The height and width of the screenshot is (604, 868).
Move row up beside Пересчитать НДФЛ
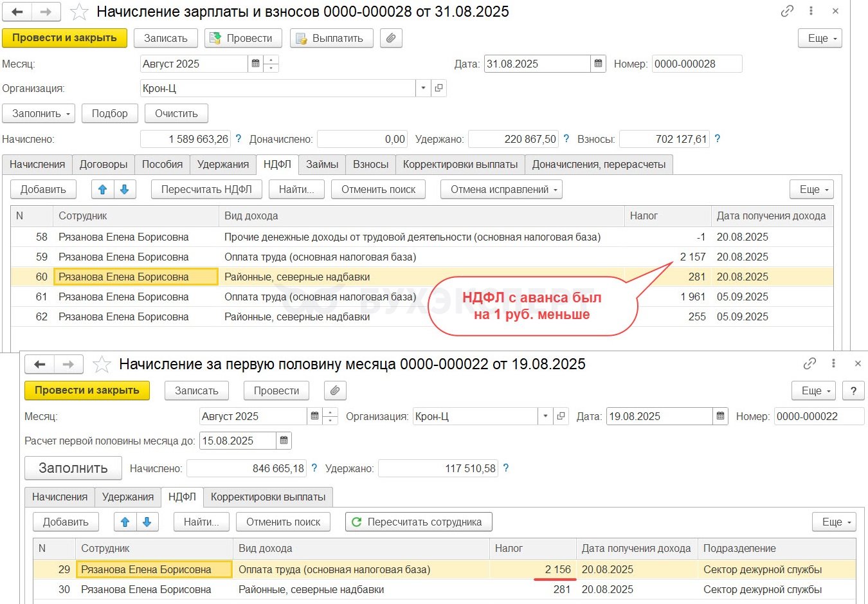[102, 189]
